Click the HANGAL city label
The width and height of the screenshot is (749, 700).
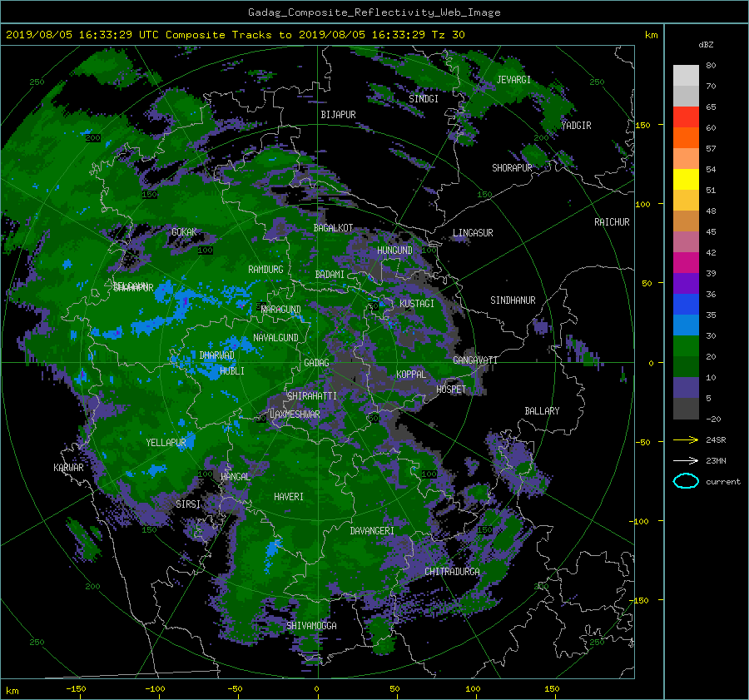coord(235,477)
